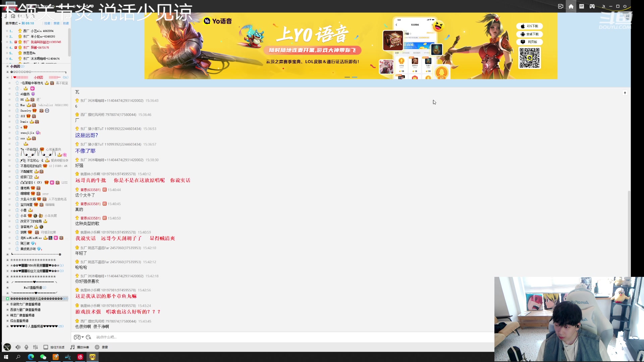This screenshot has height=362, width=644.
Task: Open NetEase Cloud Music from the taskbar
Action: point(80,357)
